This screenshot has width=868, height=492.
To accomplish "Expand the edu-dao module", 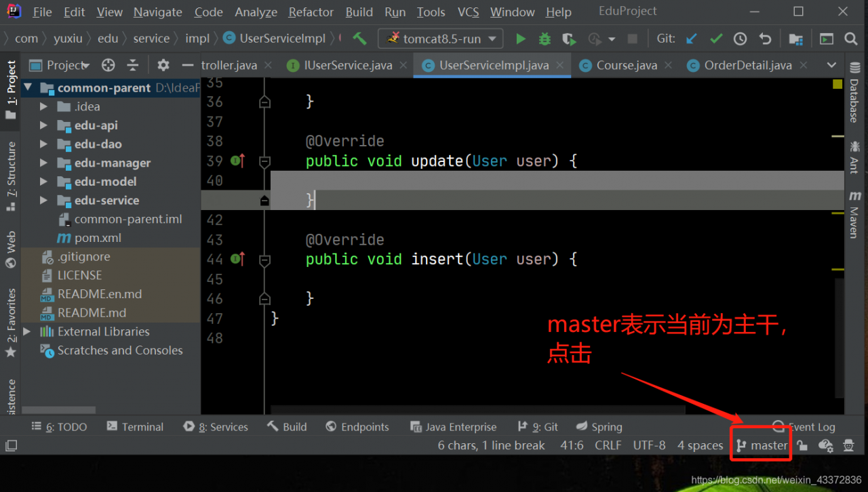I will click(44, 144).
